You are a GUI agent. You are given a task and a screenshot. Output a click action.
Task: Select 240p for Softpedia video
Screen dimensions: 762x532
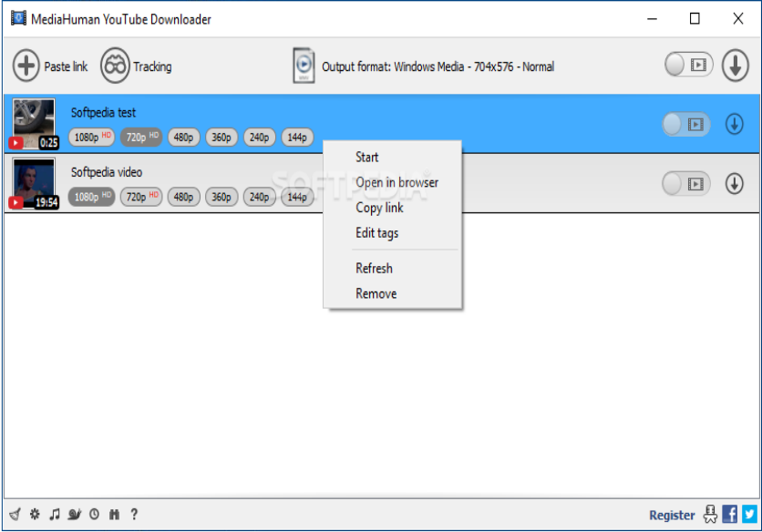tap(260, 198)
